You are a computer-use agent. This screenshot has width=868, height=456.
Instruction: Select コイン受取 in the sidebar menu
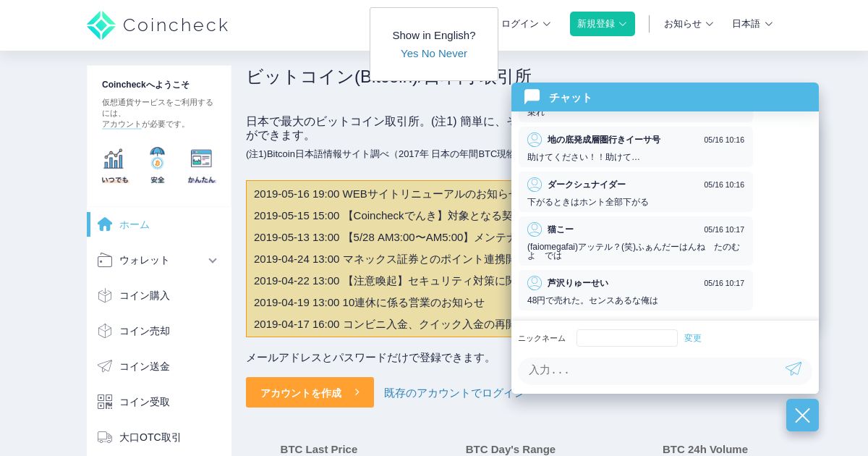(x=159, y=402)
